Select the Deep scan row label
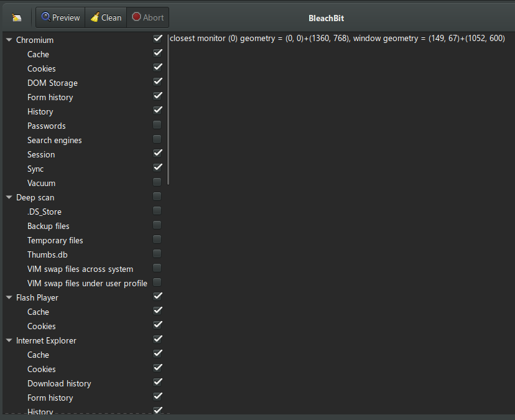The height and width of the screenshot is (420, 515). click(x=35, y=197)
